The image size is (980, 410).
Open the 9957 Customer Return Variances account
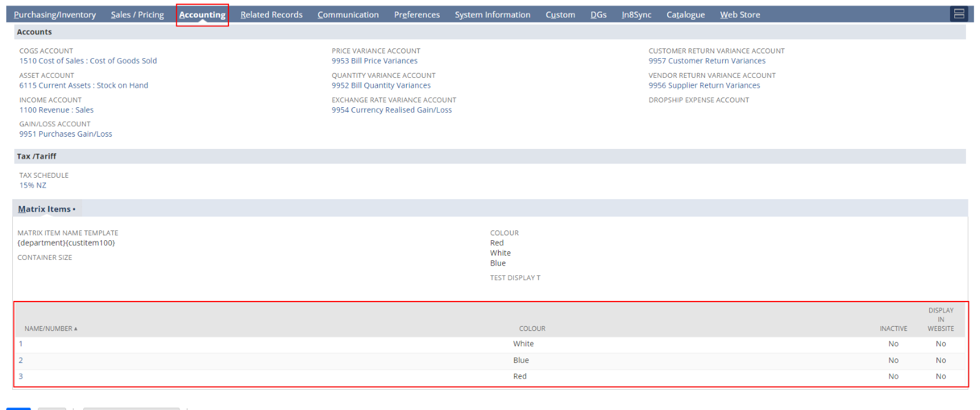(x=707, y=61)
